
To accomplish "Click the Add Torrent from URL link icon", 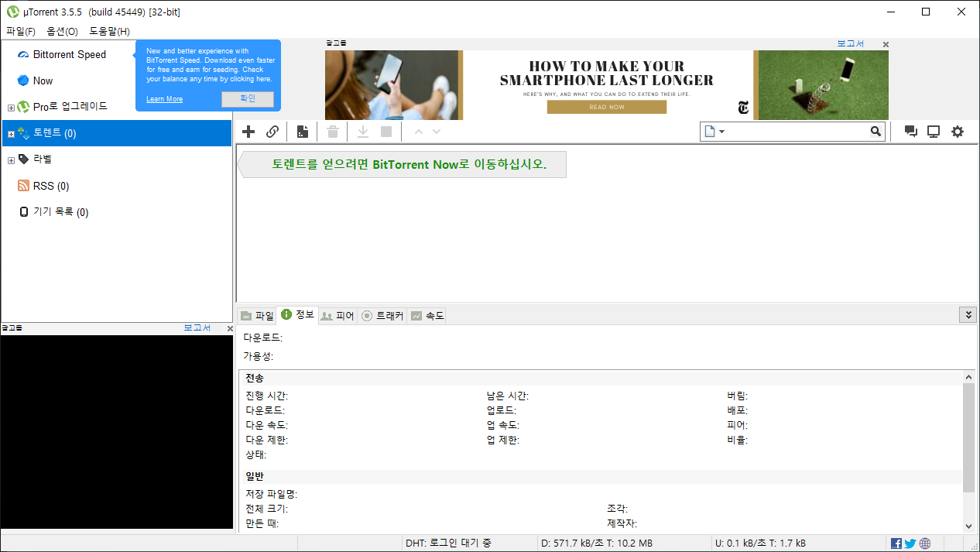I will pyautogui.click(x=272, y=132).
